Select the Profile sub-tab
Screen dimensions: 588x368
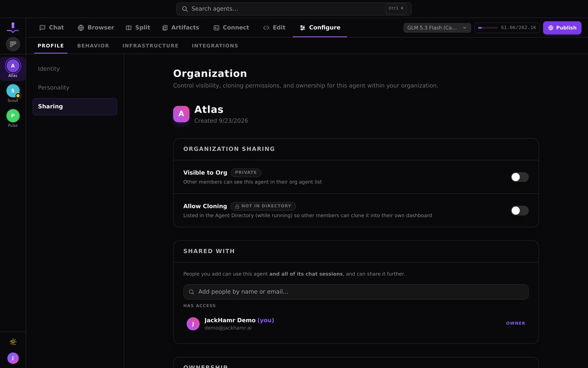pyautogui.click(x=51, y=46)
